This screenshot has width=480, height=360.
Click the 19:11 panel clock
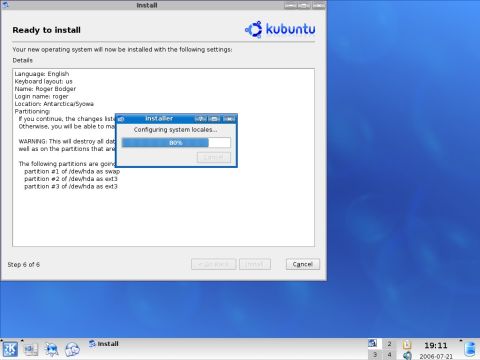coord(436,345)
